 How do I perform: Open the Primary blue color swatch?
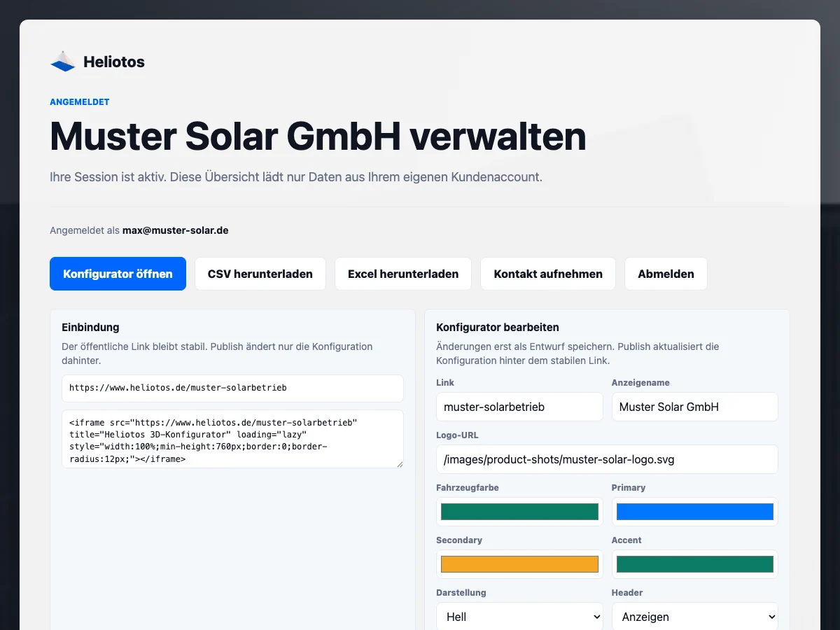[695, 512]
